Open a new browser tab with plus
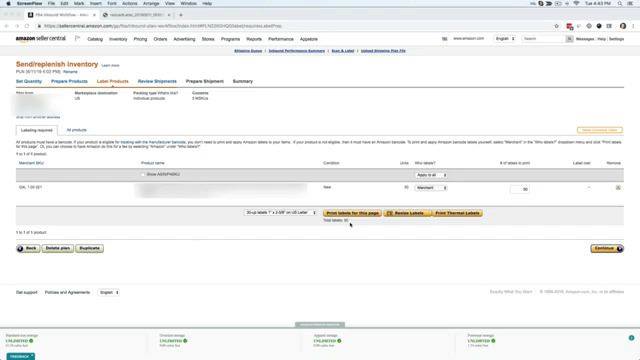640x360 pixels. coord(181,15)
